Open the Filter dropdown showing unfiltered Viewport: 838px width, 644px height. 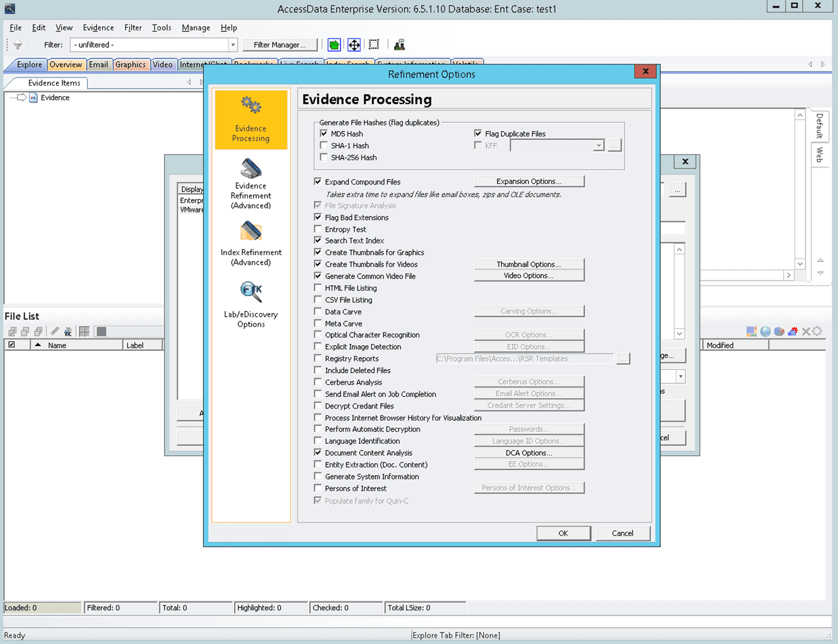[x=233, y=45]
